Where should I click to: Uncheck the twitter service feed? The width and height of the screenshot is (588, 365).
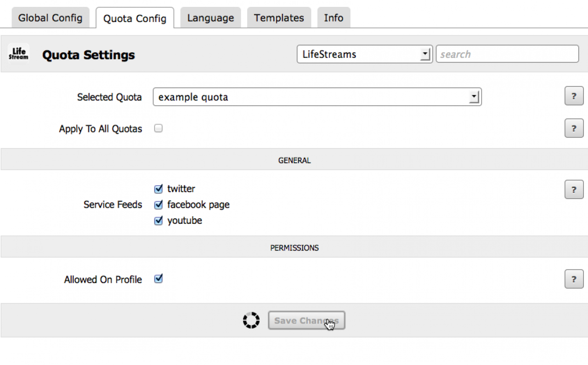pos(158,189)
